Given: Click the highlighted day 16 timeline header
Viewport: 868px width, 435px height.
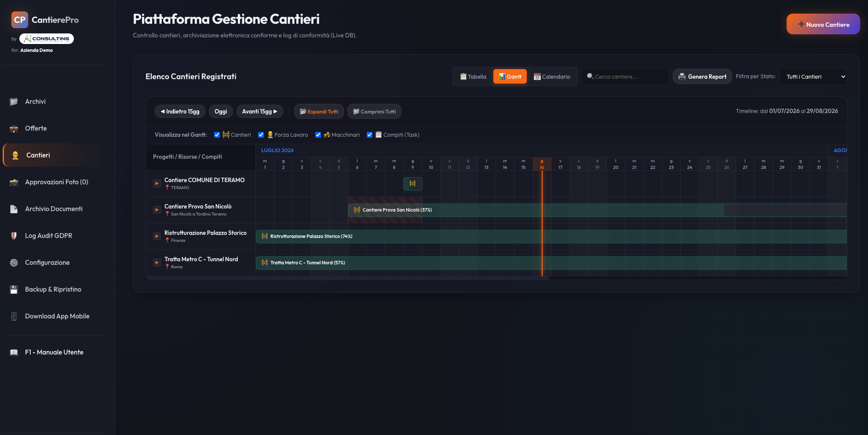Looking at the screenshot, I should coord(542,164).
